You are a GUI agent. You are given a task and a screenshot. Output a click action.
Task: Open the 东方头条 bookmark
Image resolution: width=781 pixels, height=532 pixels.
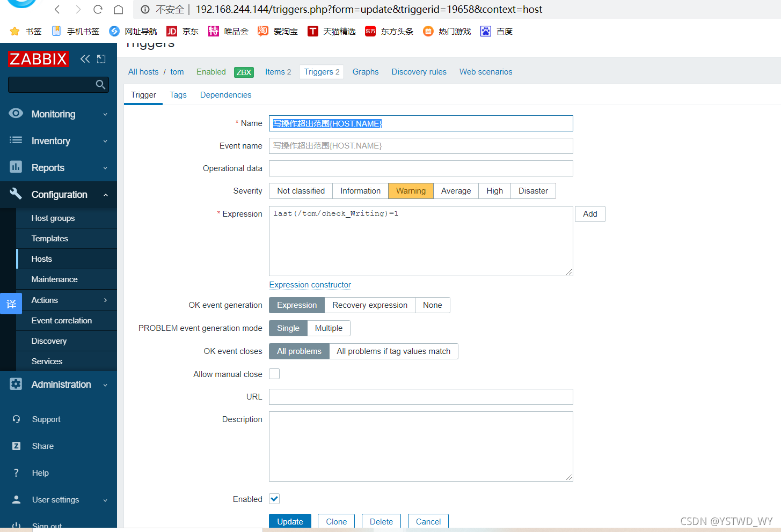pyautogui.click(x=389, y=31)
